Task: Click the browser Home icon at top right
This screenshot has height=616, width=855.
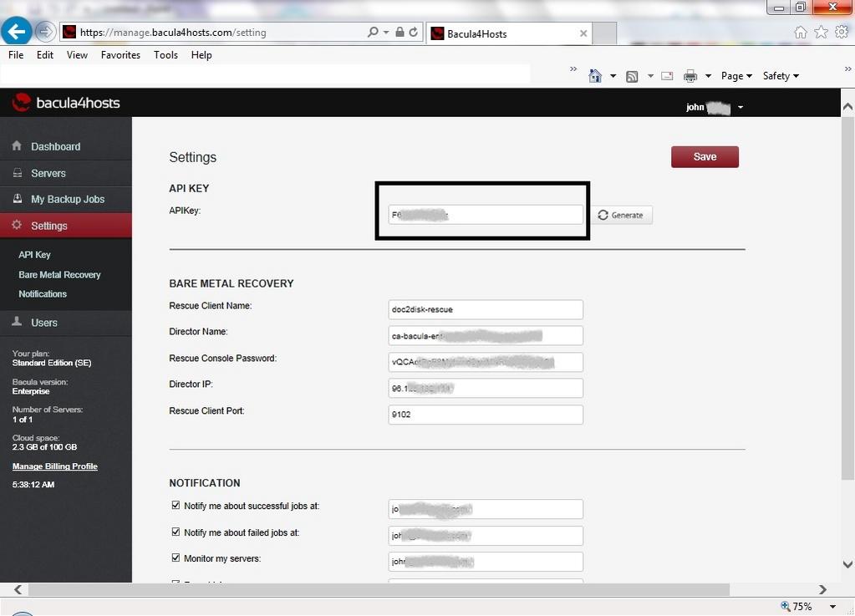Action: click(801, 32)
